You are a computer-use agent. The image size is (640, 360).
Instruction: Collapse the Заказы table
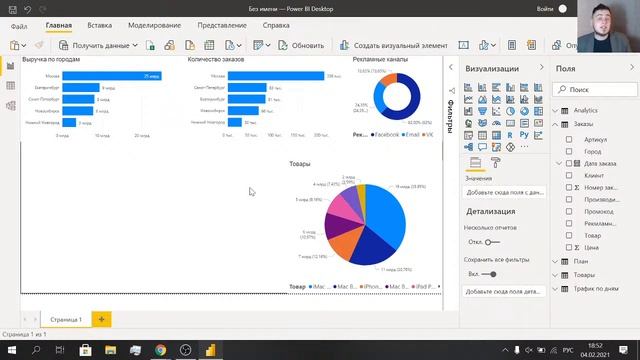[x=555, y=124]
